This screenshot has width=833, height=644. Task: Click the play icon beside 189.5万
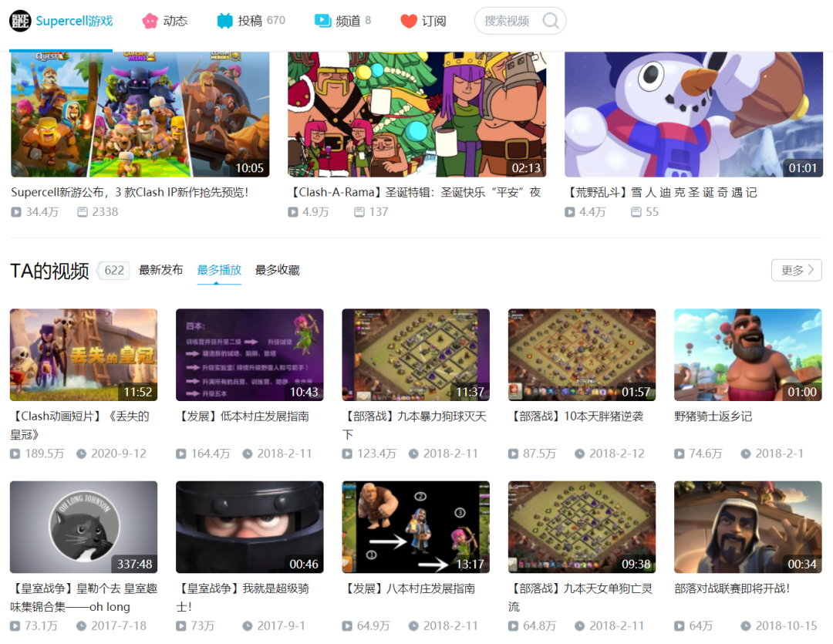click(15, 453)
